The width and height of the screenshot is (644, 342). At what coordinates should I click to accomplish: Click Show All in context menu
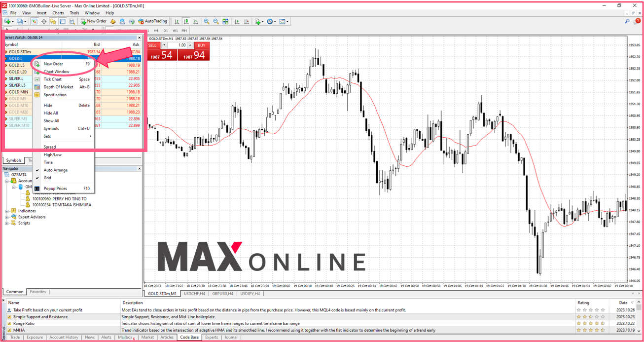(x=51, y=121)
